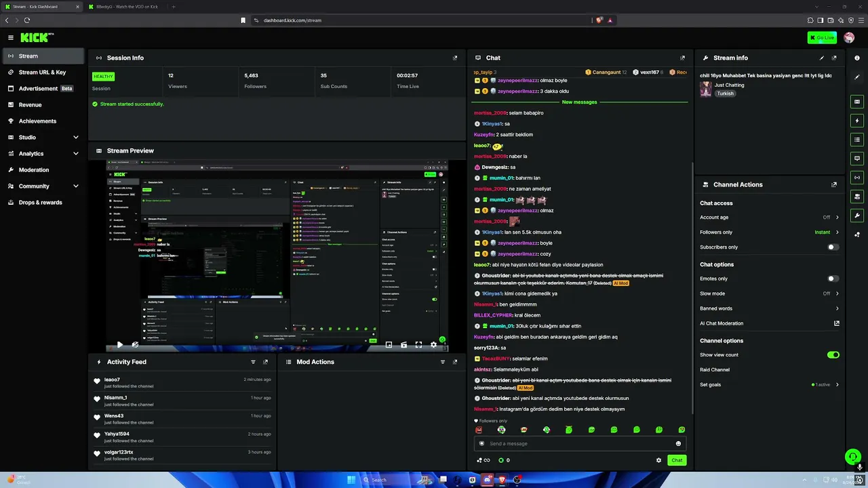The height and width of the screenshot is (488, 868).
Task: Play the stream preview video
Action: click(120, 345)
